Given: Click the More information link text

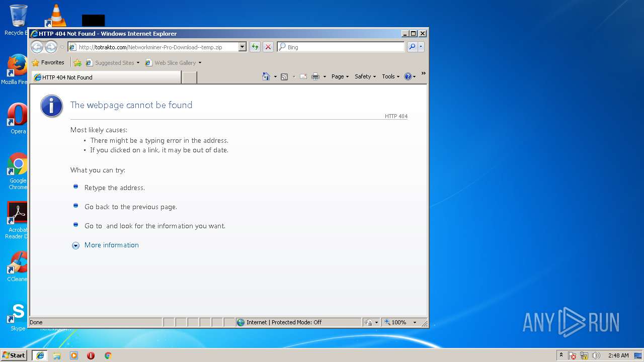Looking at the screenshot, I should click(112, 245).
